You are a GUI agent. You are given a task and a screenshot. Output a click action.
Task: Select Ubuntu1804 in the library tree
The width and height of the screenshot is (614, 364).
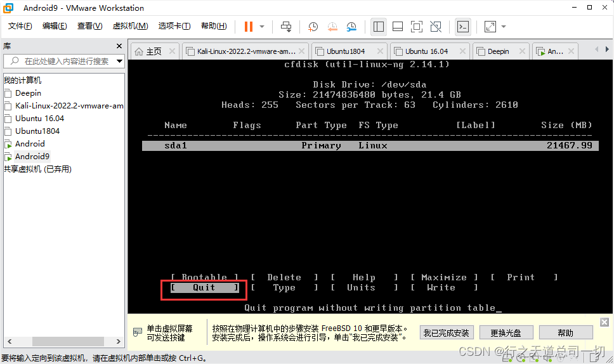(37, 131)
